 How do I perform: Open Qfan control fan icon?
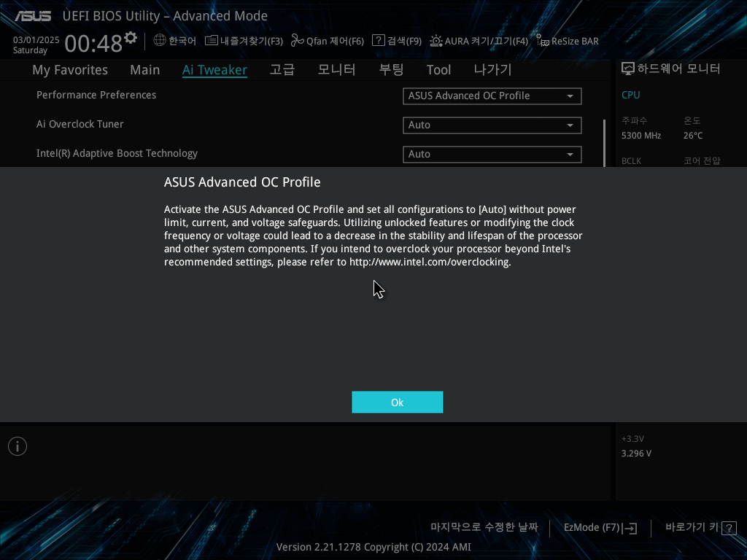coord(298,41)
